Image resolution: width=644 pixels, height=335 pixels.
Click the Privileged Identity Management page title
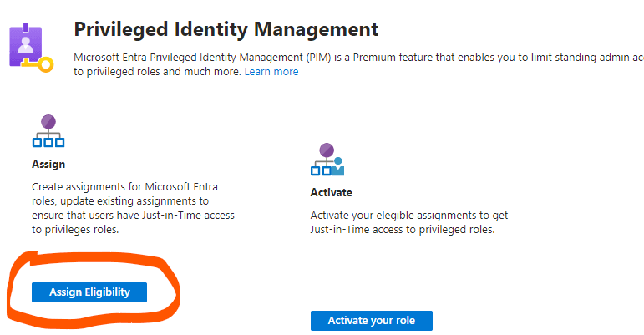pyautogui.click(x=226, y=30)
